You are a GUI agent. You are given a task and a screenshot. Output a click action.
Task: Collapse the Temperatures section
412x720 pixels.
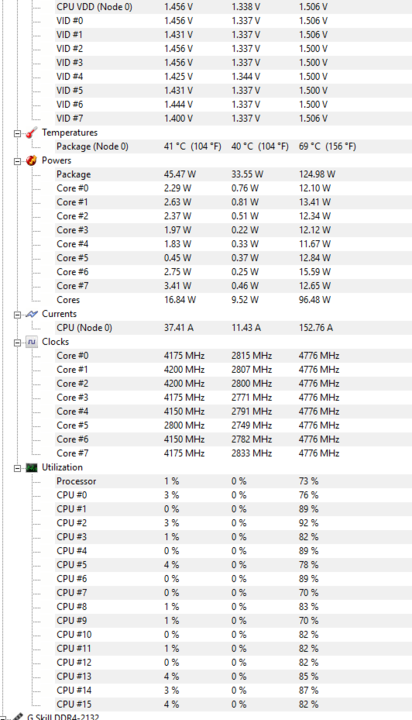(17, 133)
